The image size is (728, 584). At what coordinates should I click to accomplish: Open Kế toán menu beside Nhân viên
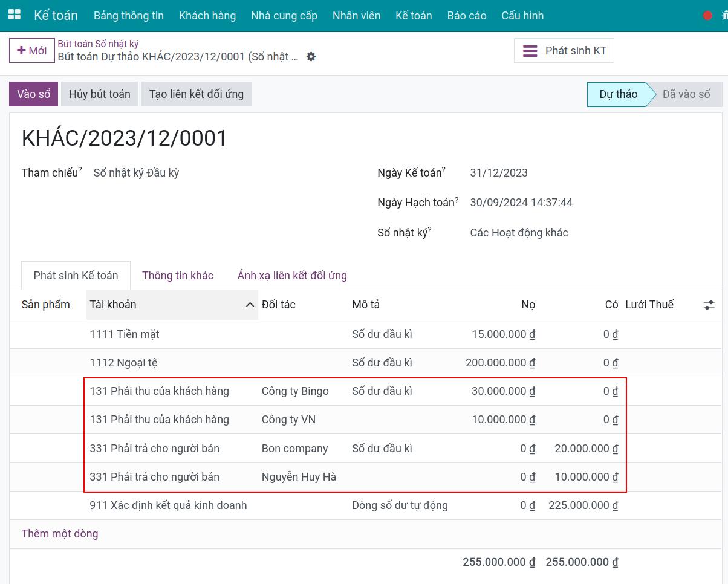point(414,16)
